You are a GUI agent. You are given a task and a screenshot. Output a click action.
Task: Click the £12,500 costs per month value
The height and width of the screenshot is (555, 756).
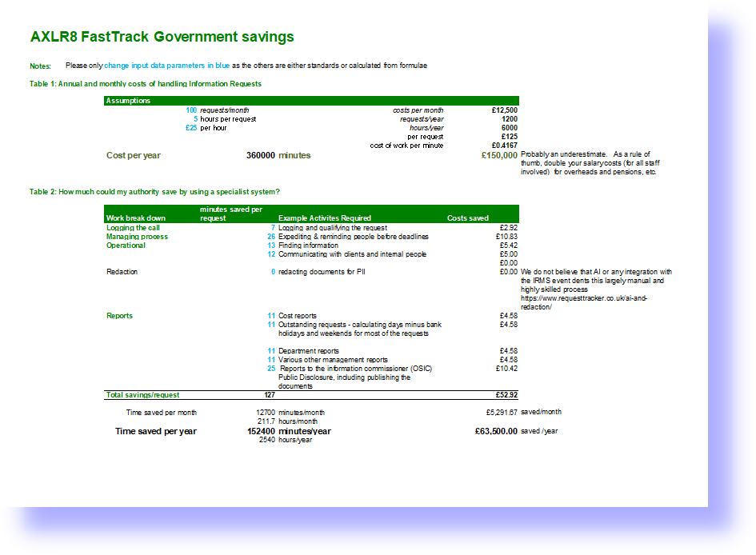coord(504,110)
